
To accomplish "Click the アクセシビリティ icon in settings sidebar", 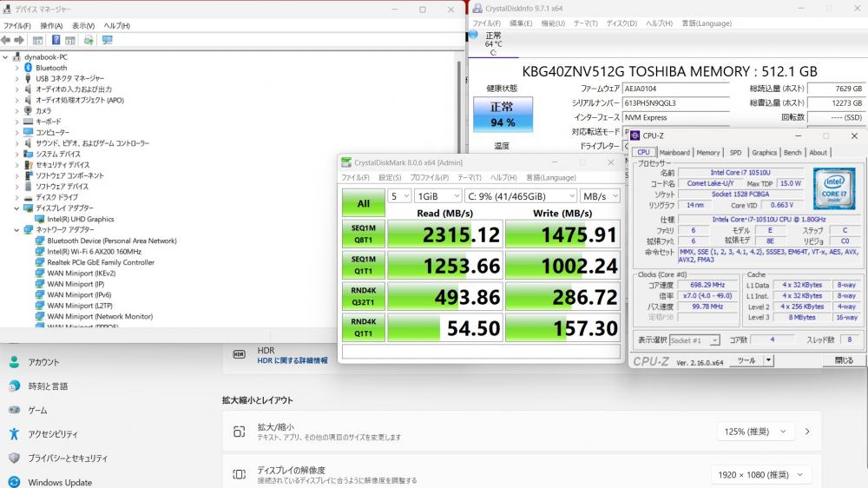I will 15,433.
